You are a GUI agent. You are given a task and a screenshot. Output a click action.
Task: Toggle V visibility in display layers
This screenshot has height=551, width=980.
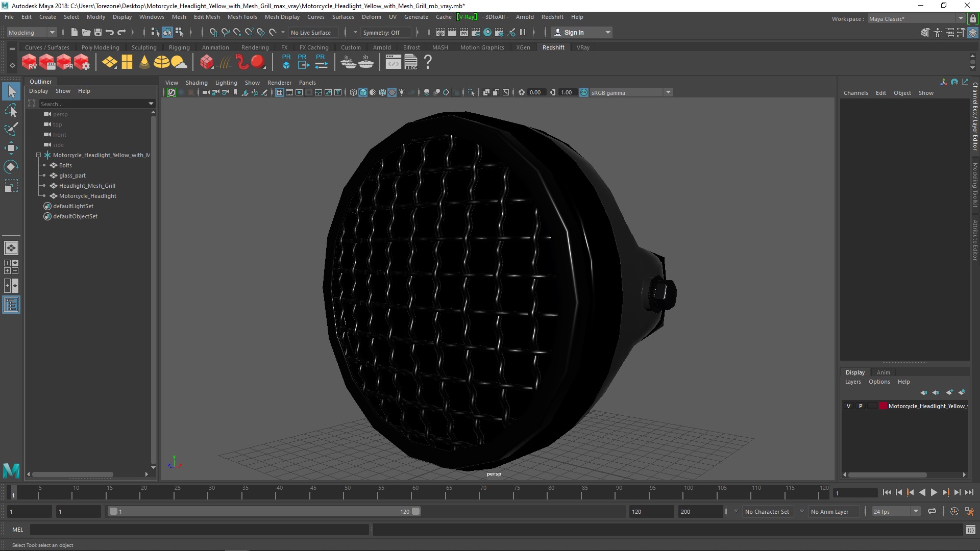pos(849,405)
